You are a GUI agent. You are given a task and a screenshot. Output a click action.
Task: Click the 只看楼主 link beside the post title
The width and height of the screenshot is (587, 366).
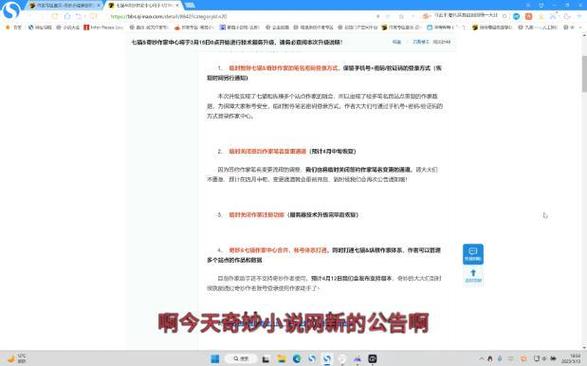click(421, 42)
